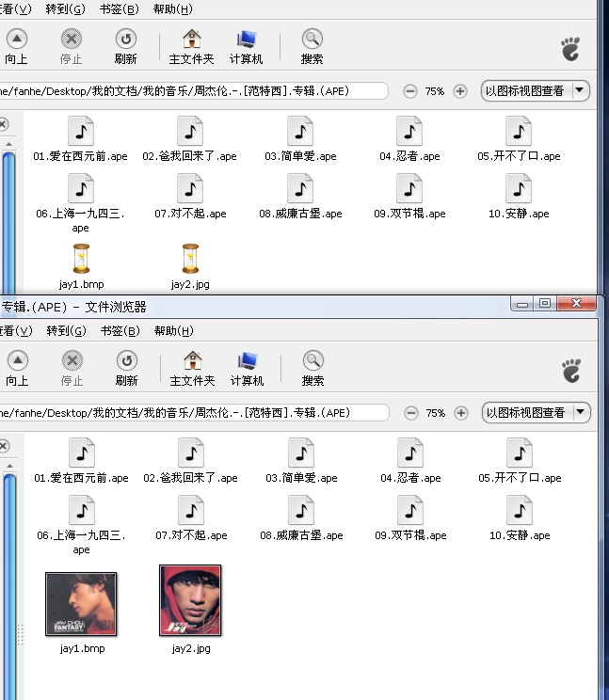Viewport: 609px width, 700px height.
Task: Select 02.爸我回来了.ape in lower window
Action: [191, 460]
